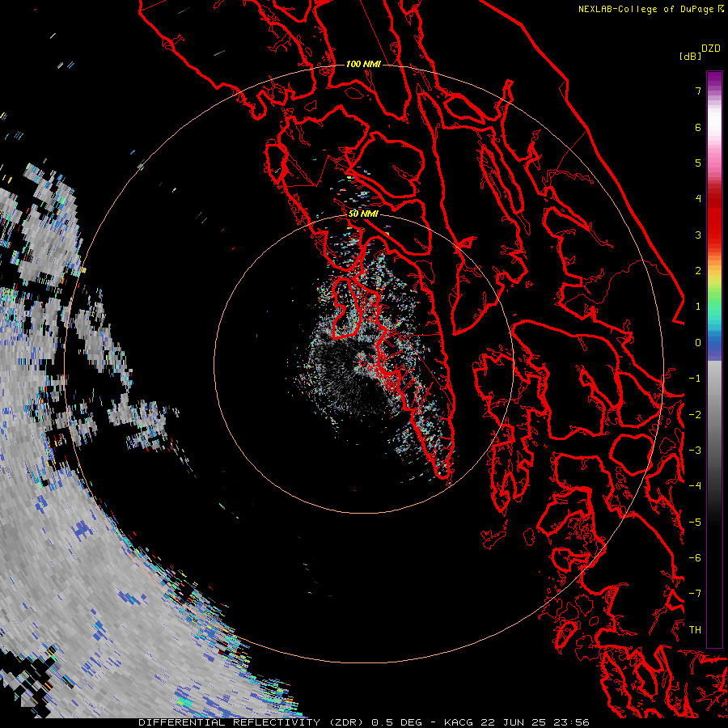
Task: Click the "KACG" radar site identifier
Action: [x=459, y=722]
